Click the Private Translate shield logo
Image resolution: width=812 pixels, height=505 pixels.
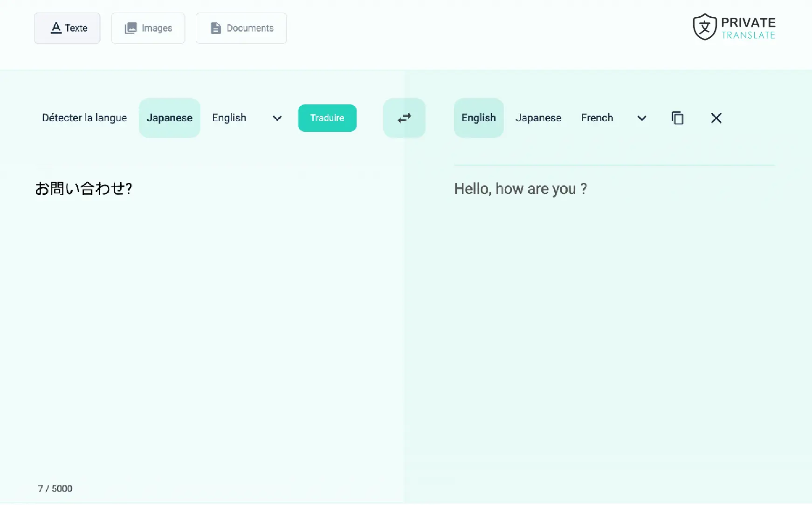(705, 27)
